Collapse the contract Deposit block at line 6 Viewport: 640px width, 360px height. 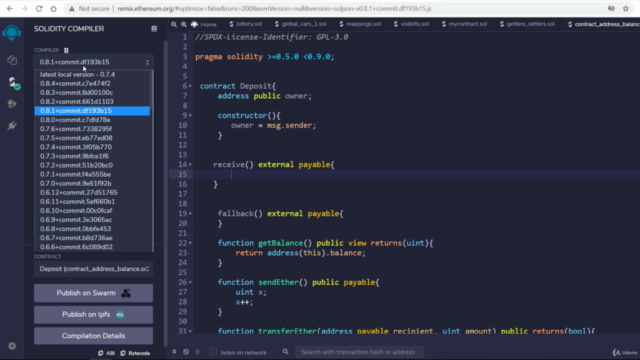[190, 86]
